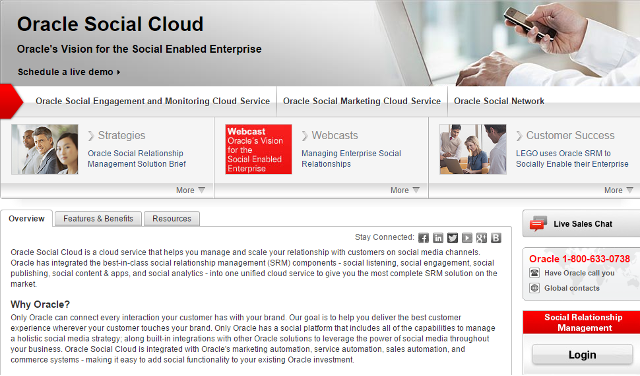Click the Stay Connected label
Image resolution: width=640 pixels, height=376 pixels.
coord(384,237)
